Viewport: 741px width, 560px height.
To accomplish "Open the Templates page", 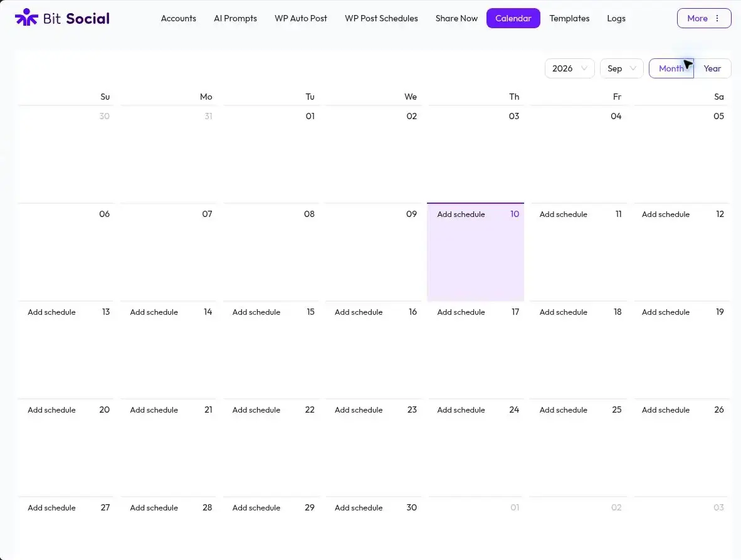I will [x=569, y=18].
